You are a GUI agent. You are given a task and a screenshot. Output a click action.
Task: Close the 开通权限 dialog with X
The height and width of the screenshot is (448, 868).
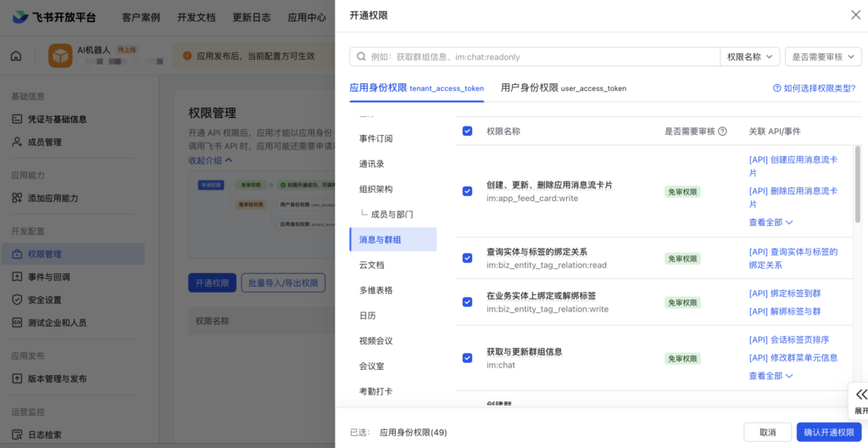pos(854,14)
